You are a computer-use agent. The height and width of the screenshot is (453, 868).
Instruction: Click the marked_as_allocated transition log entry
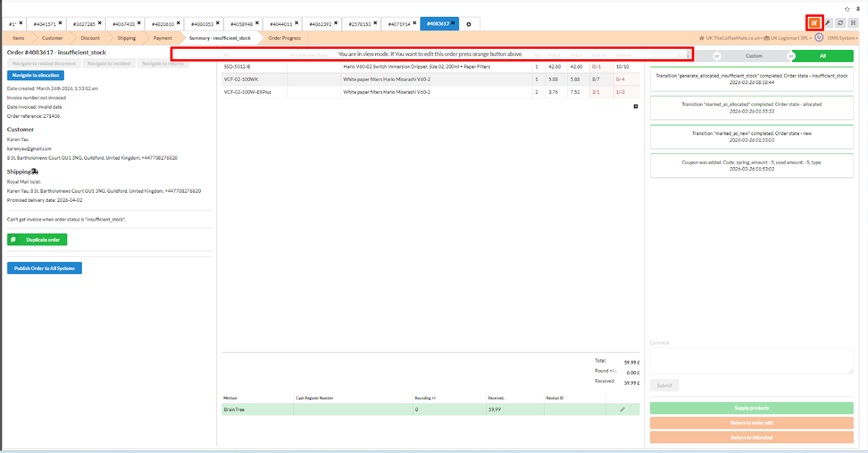click(x=751, y=108)
